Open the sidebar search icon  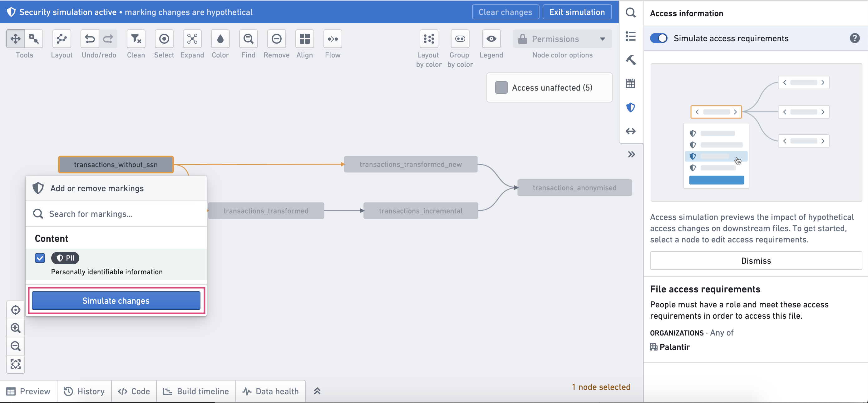click(630, 13)
